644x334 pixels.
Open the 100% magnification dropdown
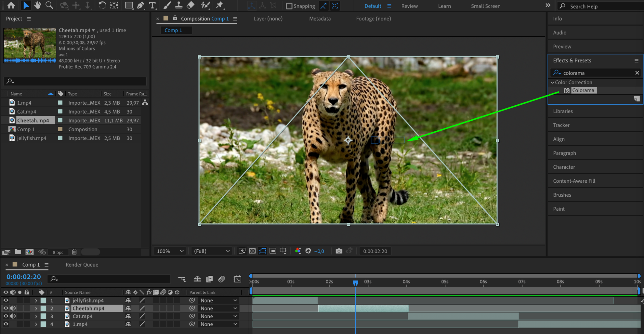tap(170, 251)
